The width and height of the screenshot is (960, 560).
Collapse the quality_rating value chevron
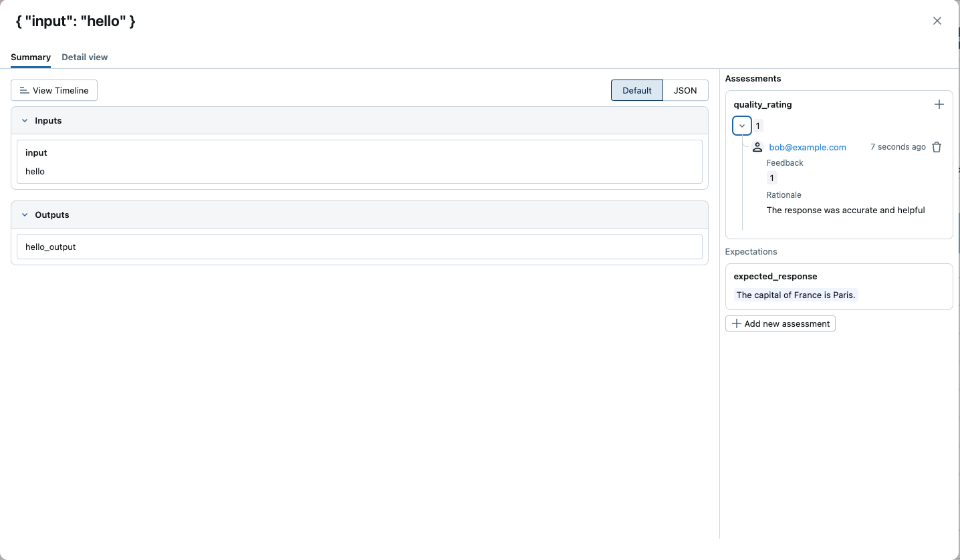click(x=742, y=126)
